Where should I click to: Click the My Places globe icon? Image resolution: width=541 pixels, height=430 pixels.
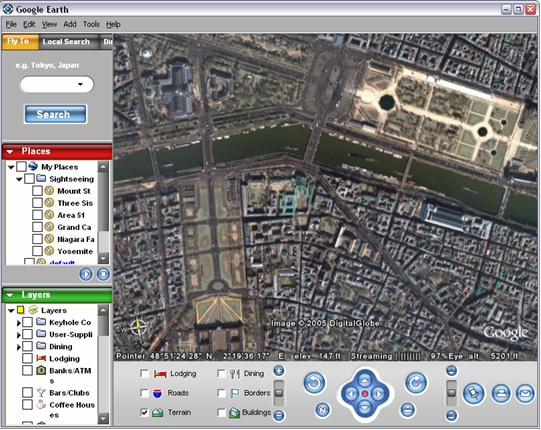(33, 167)
